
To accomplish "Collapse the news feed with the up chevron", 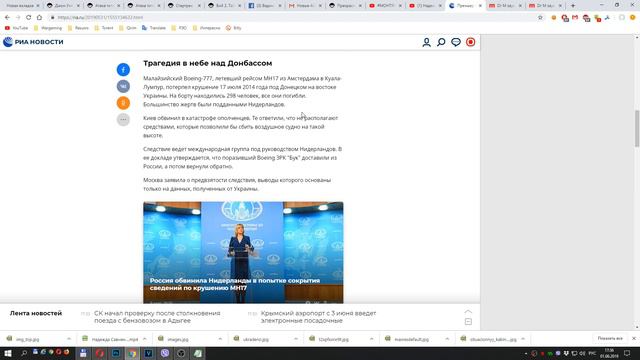I will pyautogui.click(x=468, y=312).
